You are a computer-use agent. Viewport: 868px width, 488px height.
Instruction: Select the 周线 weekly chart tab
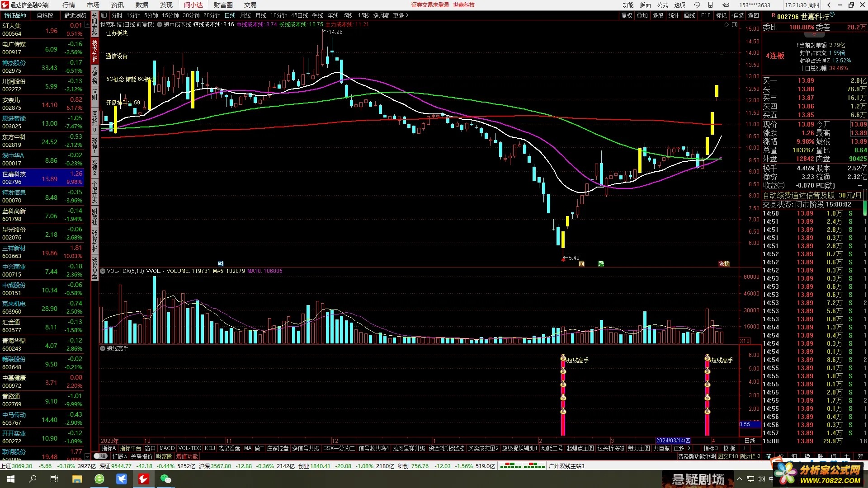245,15
